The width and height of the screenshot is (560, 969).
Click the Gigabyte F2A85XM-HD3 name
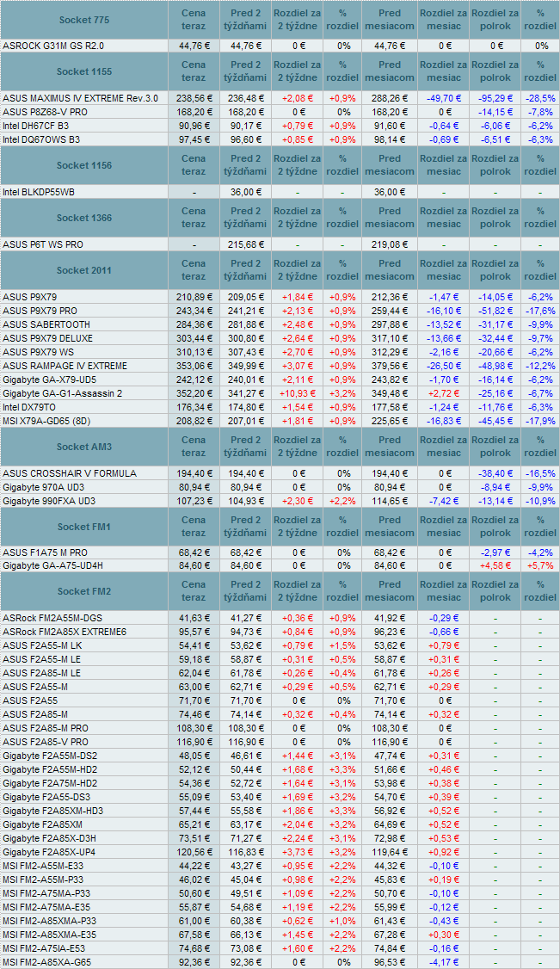click(53, 812)
